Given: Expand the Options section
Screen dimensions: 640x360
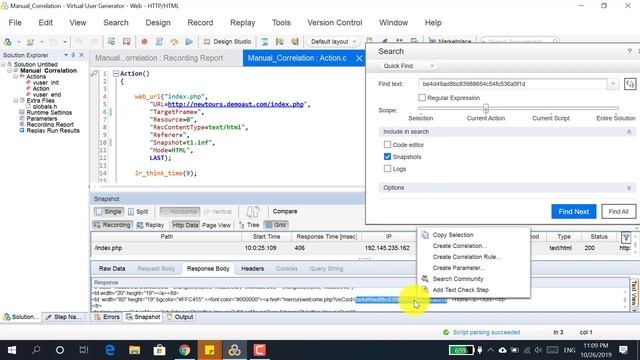Looking at the screenshot, I should tap(629, 188).
